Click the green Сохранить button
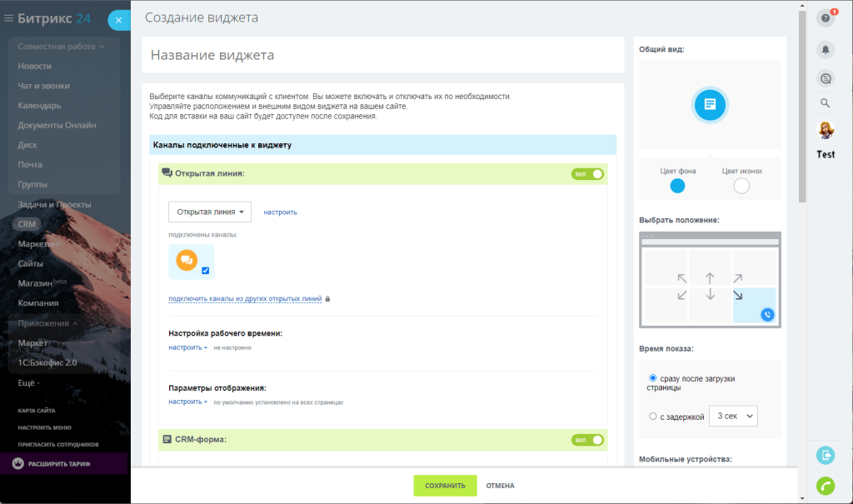Image resolution: width=853 pixels, height=504 pixels. pyautogui.click(x=445, y=486)
